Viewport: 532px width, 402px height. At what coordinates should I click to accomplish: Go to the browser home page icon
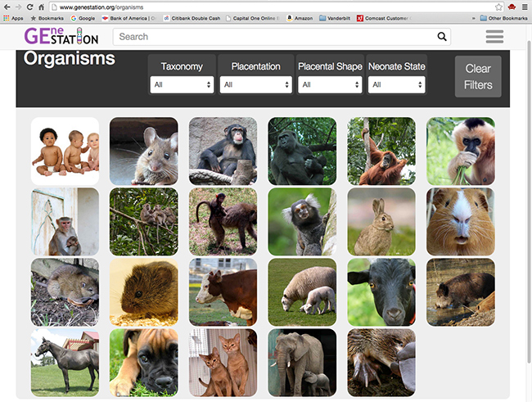tap(41, 7)
